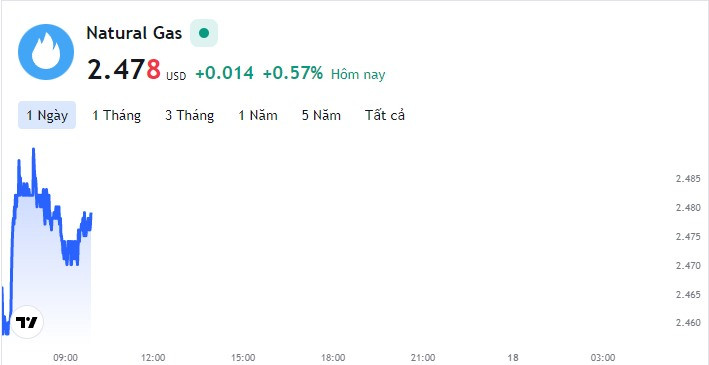Click the 12:00 time axis label

[x=153, y=358]
